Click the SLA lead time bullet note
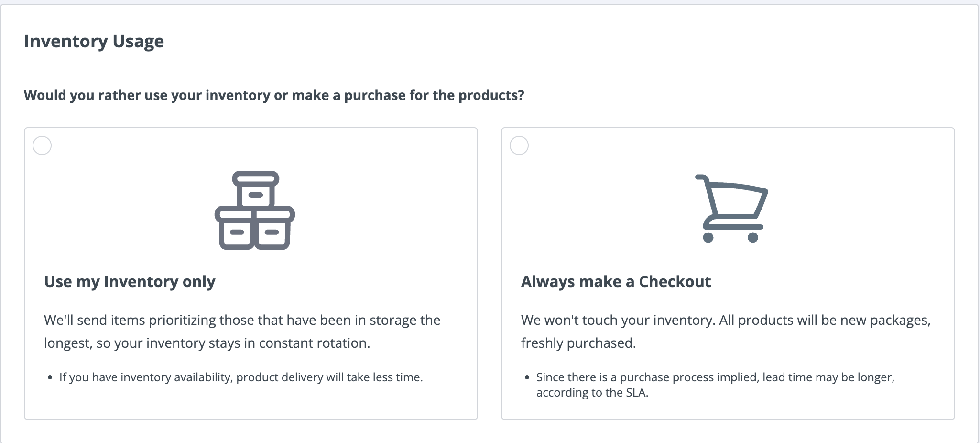The image size is (980, 443). click(x=715, y=385)
